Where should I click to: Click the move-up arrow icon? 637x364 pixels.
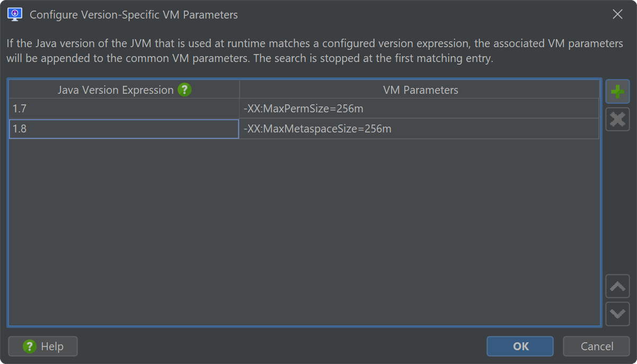[x=617, y=287]
